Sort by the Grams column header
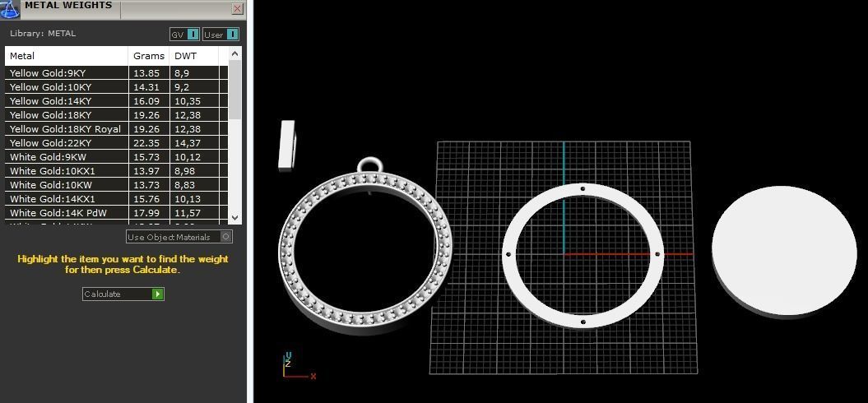The height and width of the screenshot is (403, 868). [x=149, y=56]
